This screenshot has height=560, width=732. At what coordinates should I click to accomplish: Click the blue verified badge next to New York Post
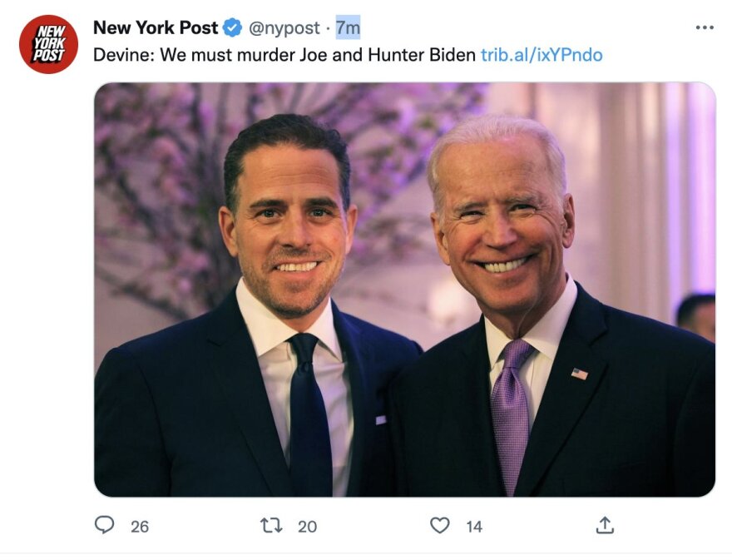coord(231,27)
